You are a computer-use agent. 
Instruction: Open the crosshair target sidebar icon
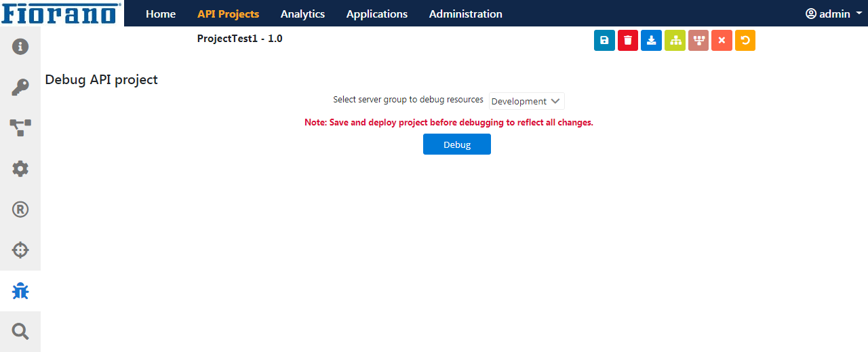click(x=20, y=250)
